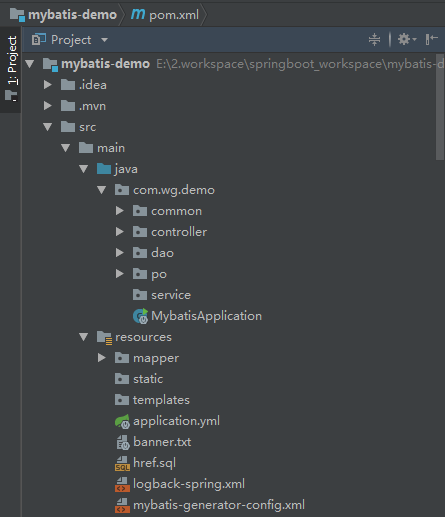Click the Project tree vertical scrollbar thumb
The height and width of the screenshot is (517, 445).
point(440,107)
